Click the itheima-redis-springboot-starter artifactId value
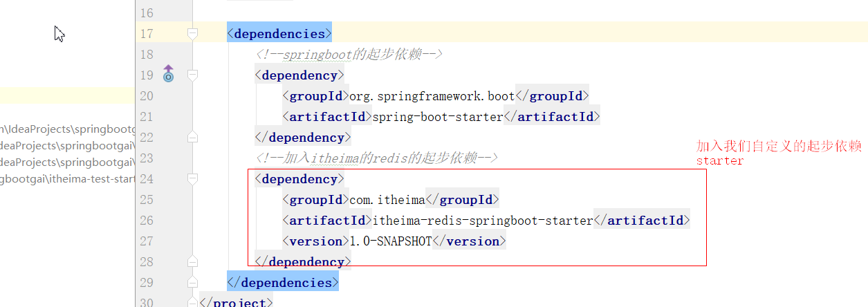The image size is (868, 307). point(483,221)
